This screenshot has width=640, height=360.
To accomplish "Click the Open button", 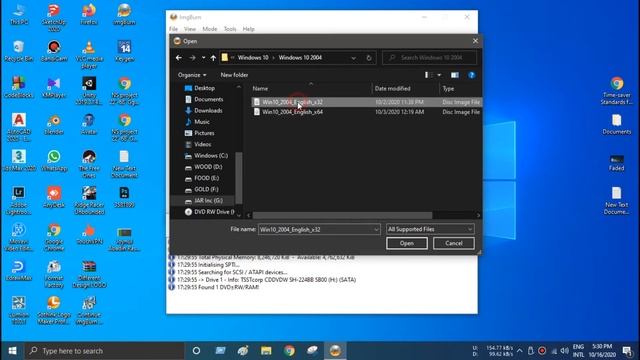I will (x=407, y=243).
